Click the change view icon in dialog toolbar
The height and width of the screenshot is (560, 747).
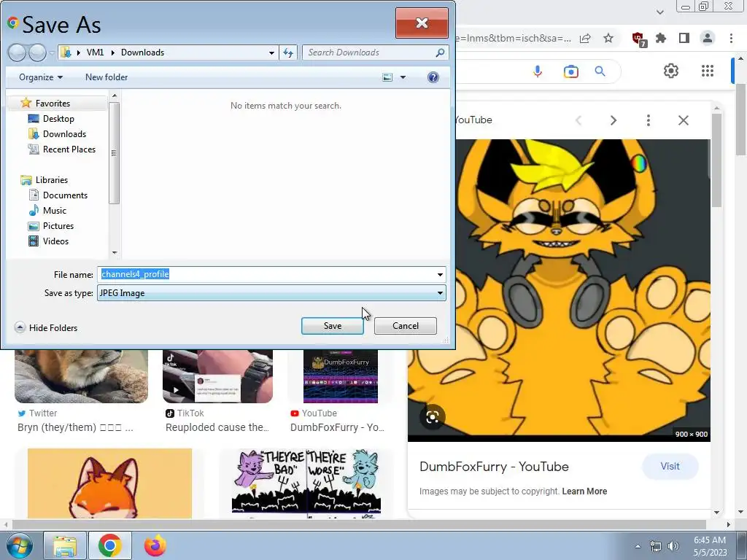tap(387, 77)
